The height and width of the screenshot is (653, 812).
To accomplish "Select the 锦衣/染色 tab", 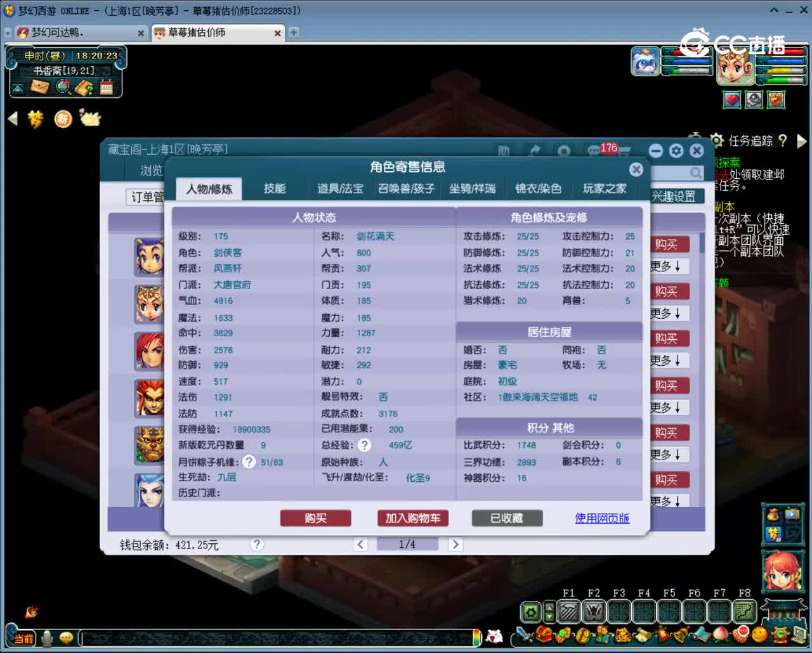I will 538,188.
